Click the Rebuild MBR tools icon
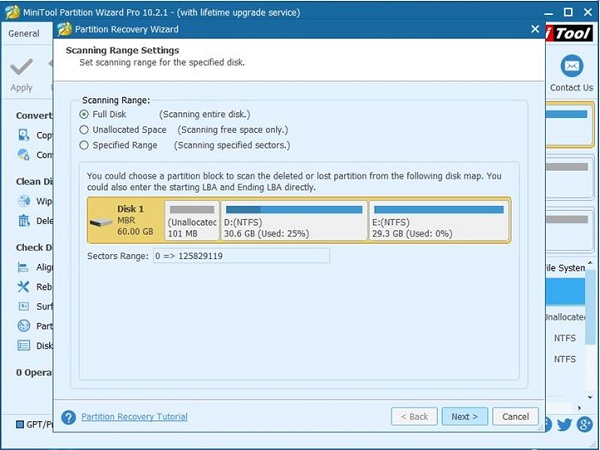Screen dimensions: 600x450 tap(24, 287)
